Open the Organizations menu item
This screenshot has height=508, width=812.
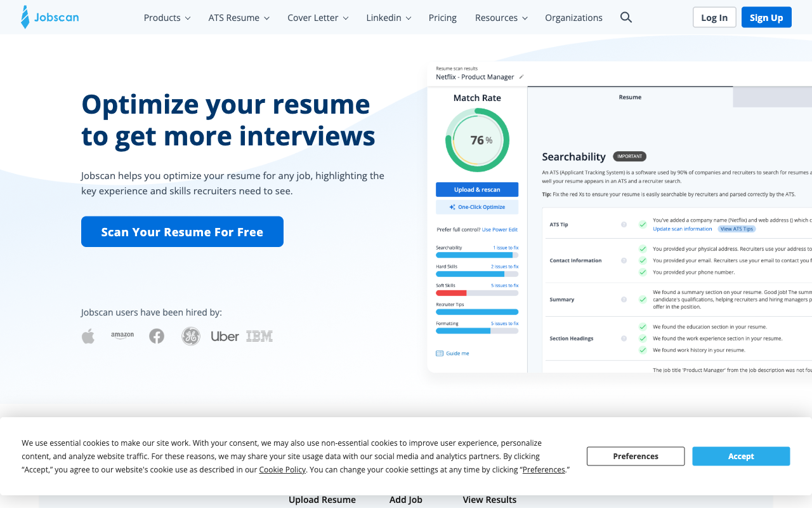(574, 18)
